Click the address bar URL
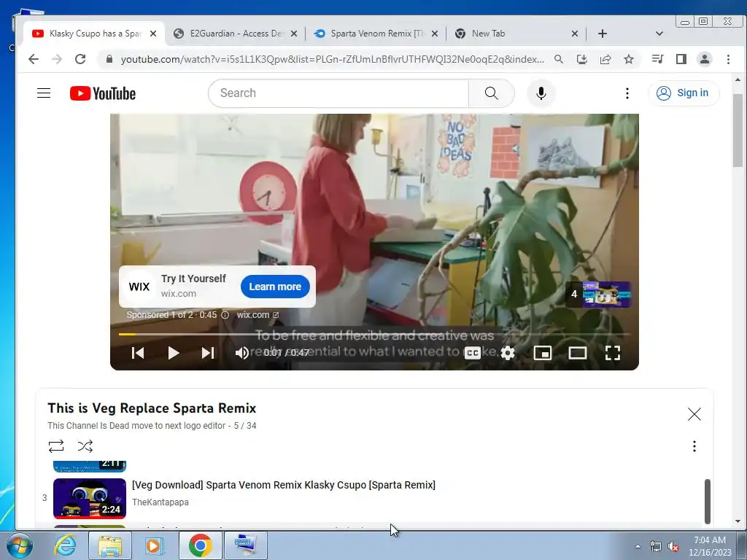 pos(332,59)
